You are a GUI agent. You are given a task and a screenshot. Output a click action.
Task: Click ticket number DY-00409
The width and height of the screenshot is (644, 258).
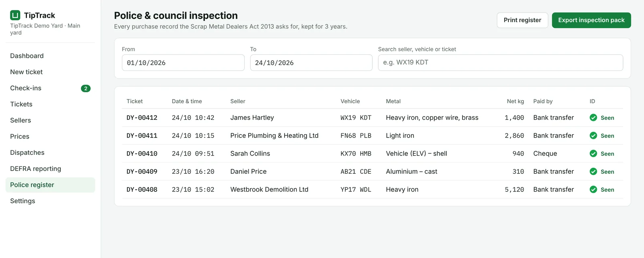click(x=142, y=172)
